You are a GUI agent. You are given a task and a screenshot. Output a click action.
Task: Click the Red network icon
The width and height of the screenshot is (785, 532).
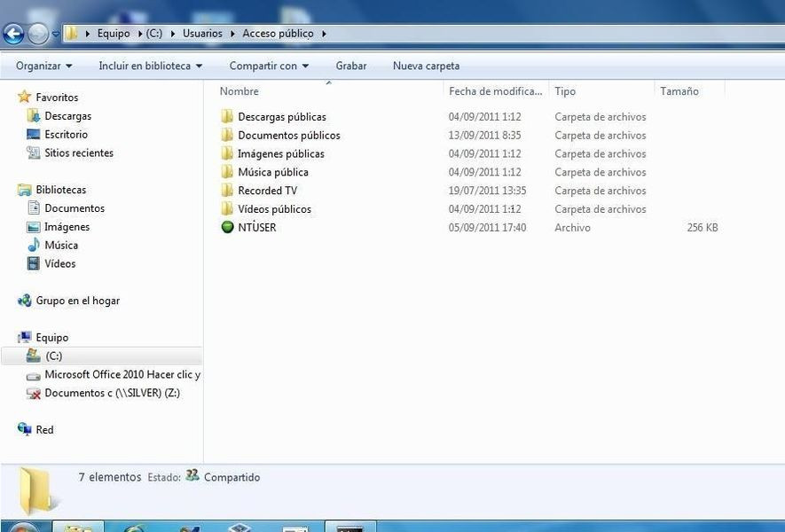tap(25, 430)
